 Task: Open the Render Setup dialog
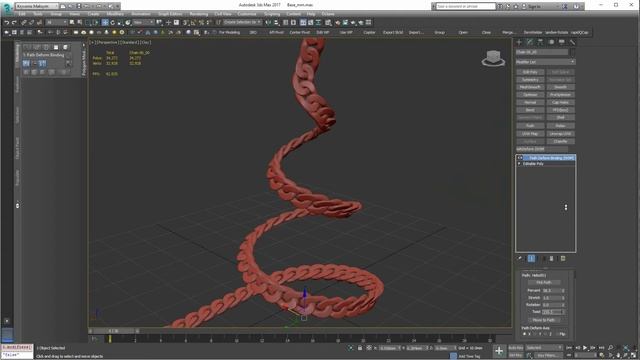pyautogui.click(x=337, y=22)
